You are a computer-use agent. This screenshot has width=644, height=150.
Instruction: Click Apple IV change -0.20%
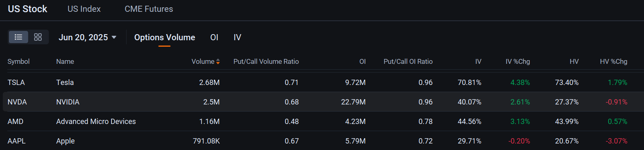[519, 141]
